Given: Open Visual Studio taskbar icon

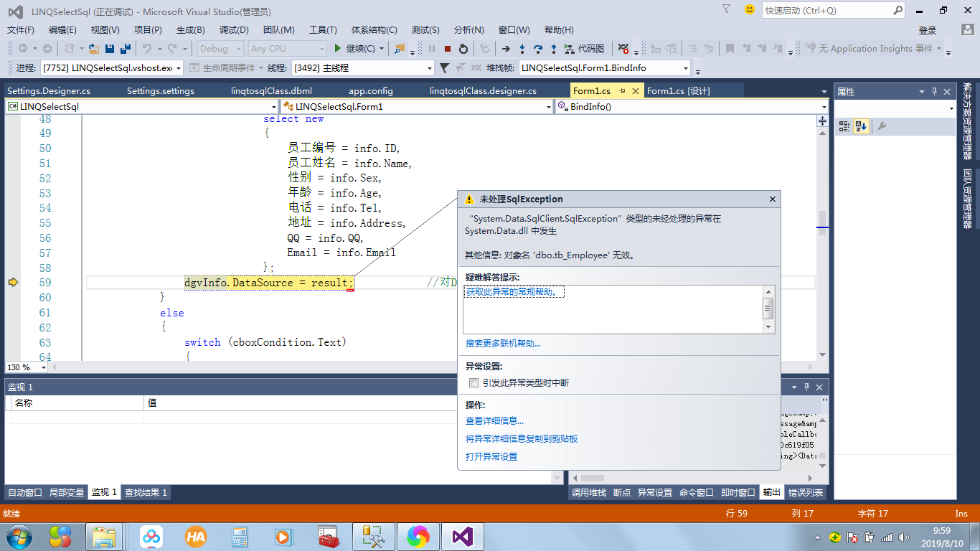Looking at the screenshot, I should (463, 536).
